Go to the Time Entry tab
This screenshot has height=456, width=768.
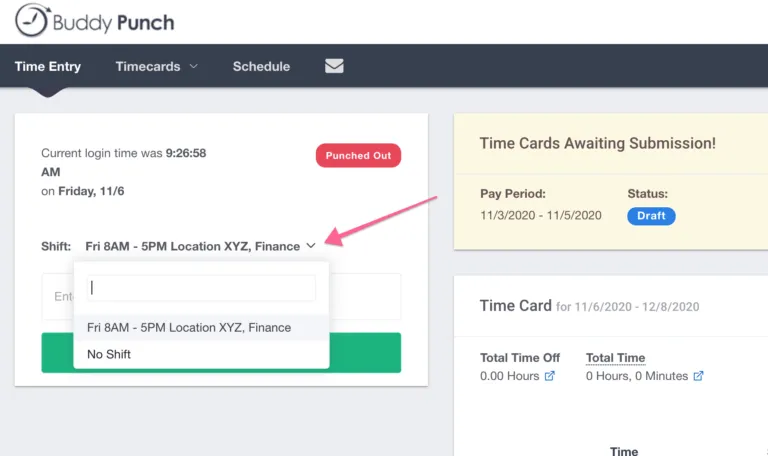click(x=48, y=66)
